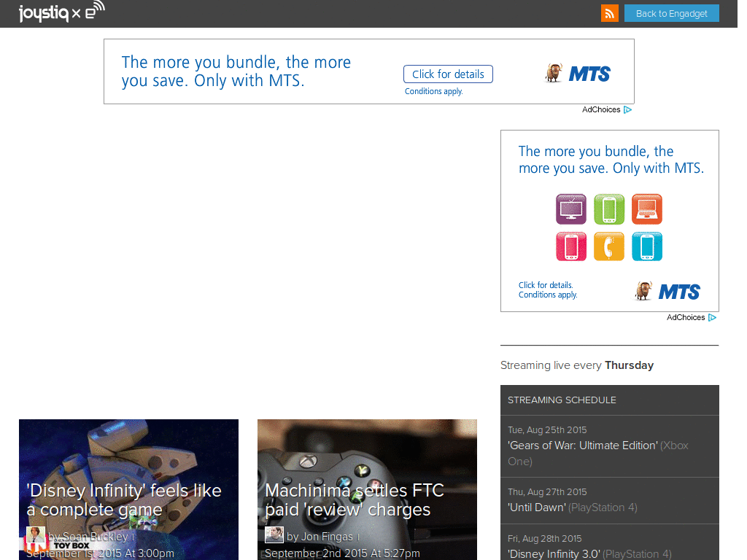Click the AdChoices icon under top banner
The image size is (747, 560).
627,109
